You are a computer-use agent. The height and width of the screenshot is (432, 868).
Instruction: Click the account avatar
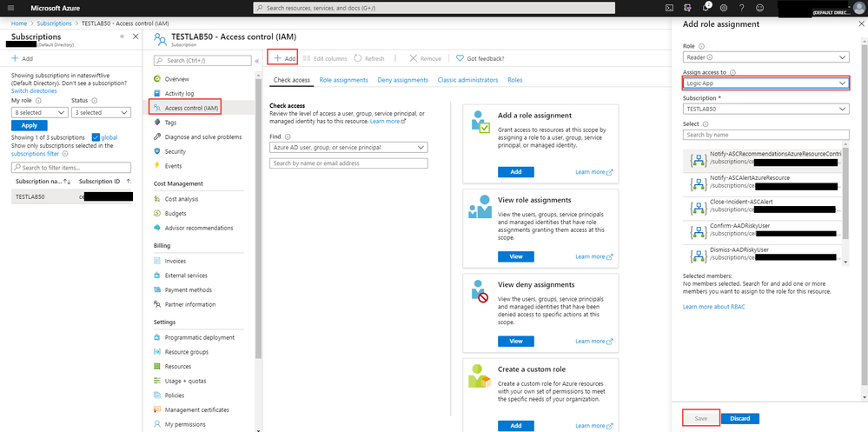[858, 8]
